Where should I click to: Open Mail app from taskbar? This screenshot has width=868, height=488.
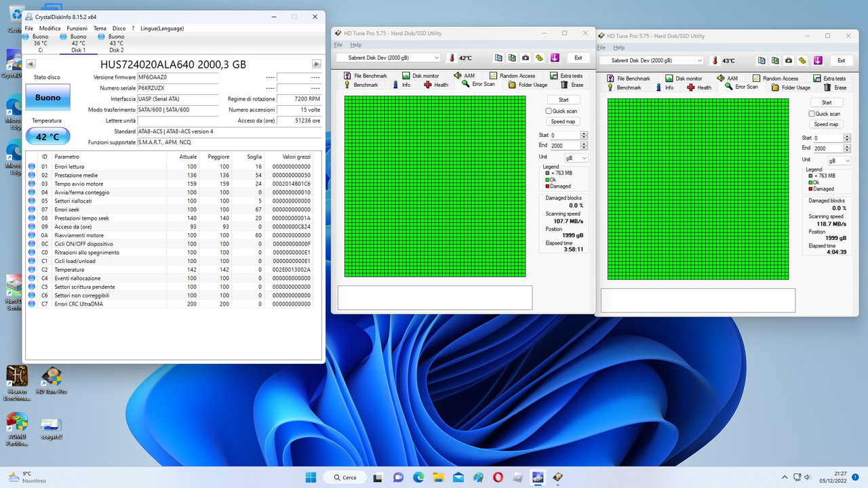458,477
